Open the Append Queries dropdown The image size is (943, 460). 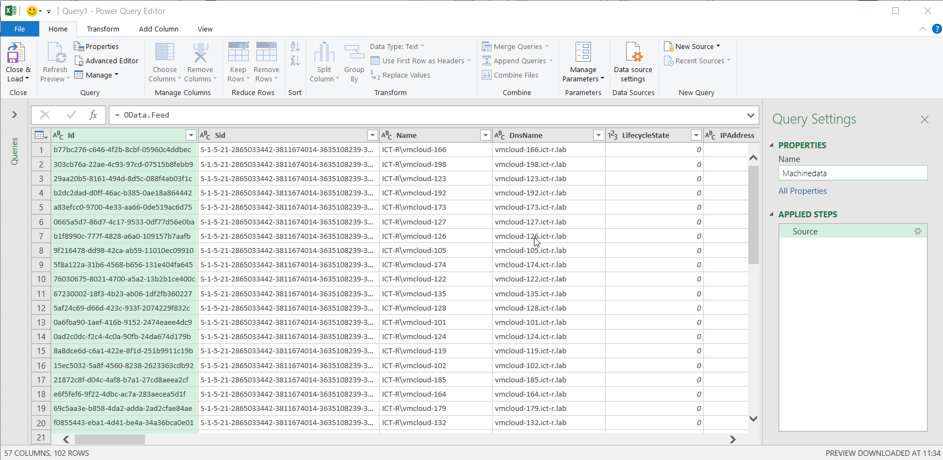point(518,61)
